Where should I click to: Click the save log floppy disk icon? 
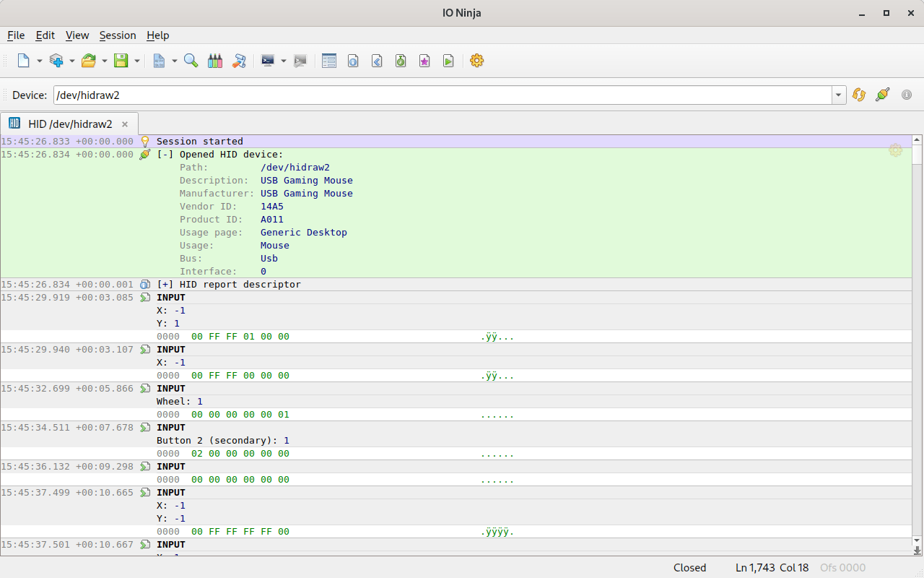click(x=121, y=61)
